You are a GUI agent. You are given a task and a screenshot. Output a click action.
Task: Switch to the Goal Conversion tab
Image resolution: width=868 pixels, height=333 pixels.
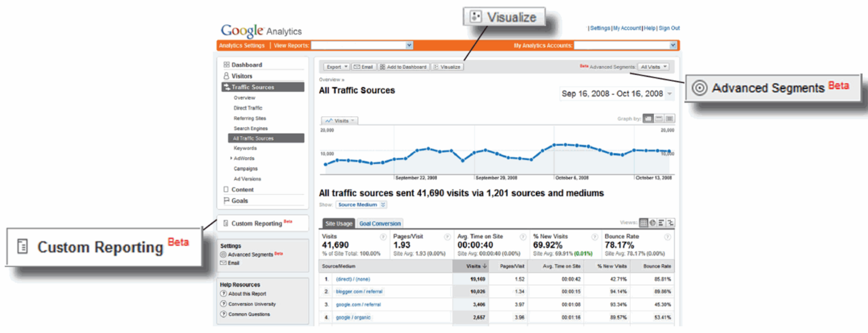click(379, 224)
